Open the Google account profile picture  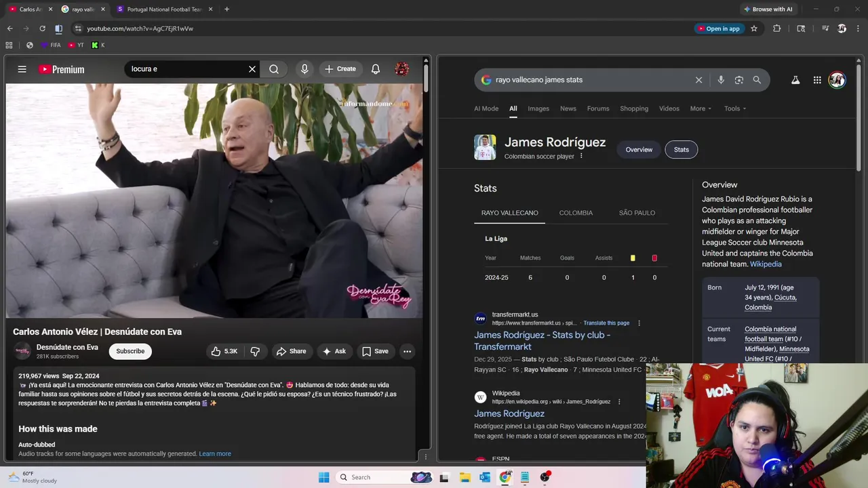[837, 80]
